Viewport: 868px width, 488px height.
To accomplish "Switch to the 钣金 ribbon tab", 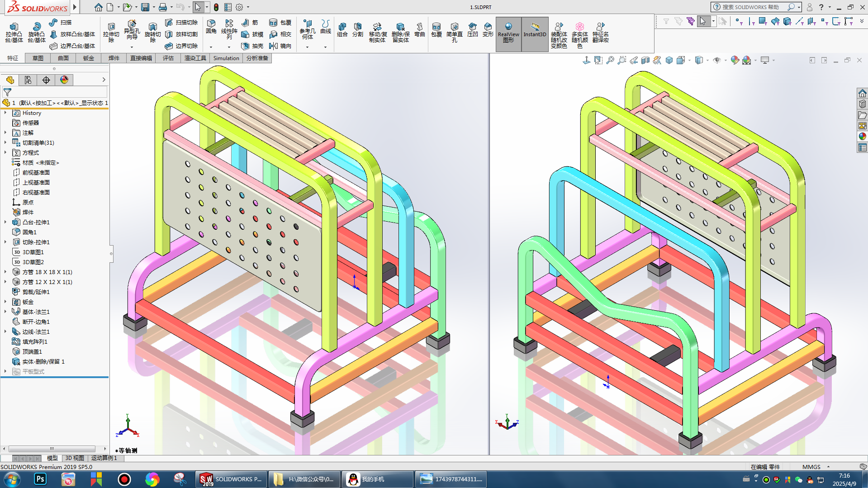I will 89,58.
